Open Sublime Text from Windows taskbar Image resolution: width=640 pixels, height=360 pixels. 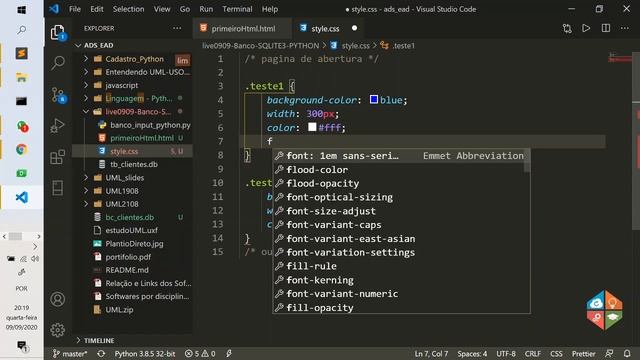(x=22, y=53)
